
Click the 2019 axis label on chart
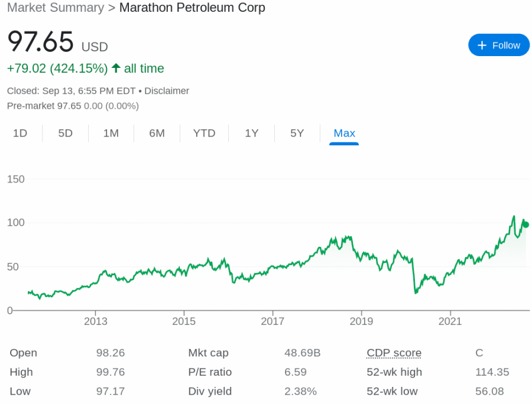coord(362,321)
